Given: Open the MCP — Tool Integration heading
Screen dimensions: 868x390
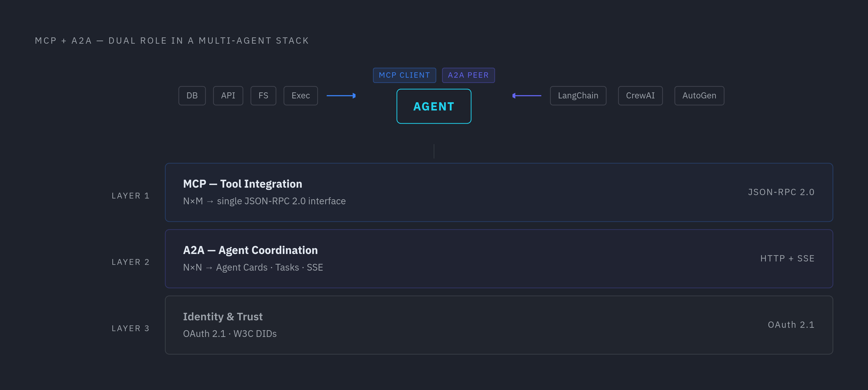Looking at the screenshot, I should 243,184.
